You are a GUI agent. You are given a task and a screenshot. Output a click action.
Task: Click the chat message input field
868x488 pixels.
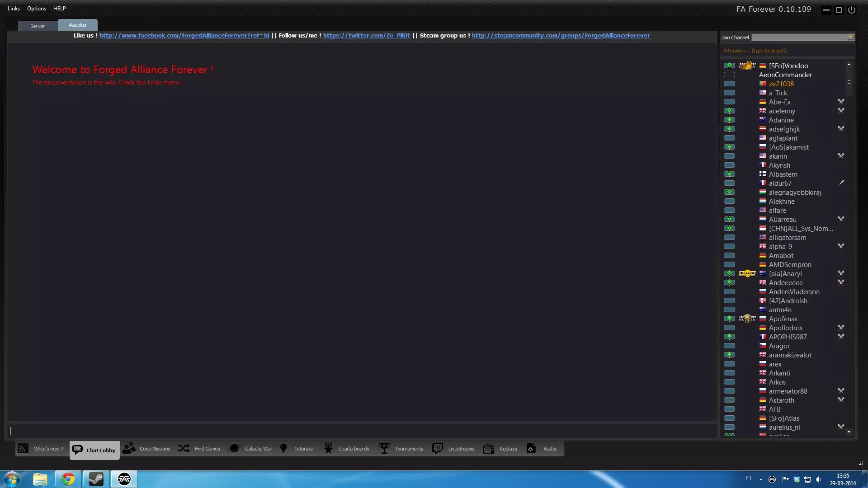click(x=362, y=431)
